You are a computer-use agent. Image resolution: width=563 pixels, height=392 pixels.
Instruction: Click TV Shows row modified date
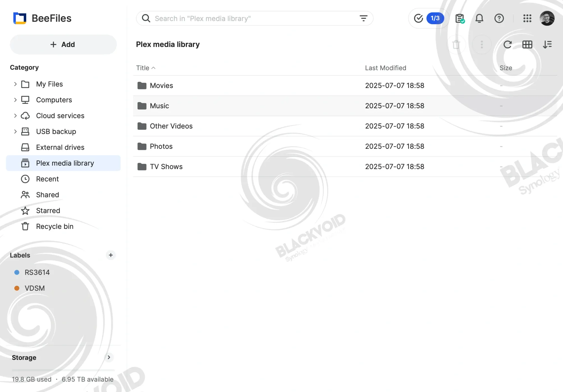(395, 166)
